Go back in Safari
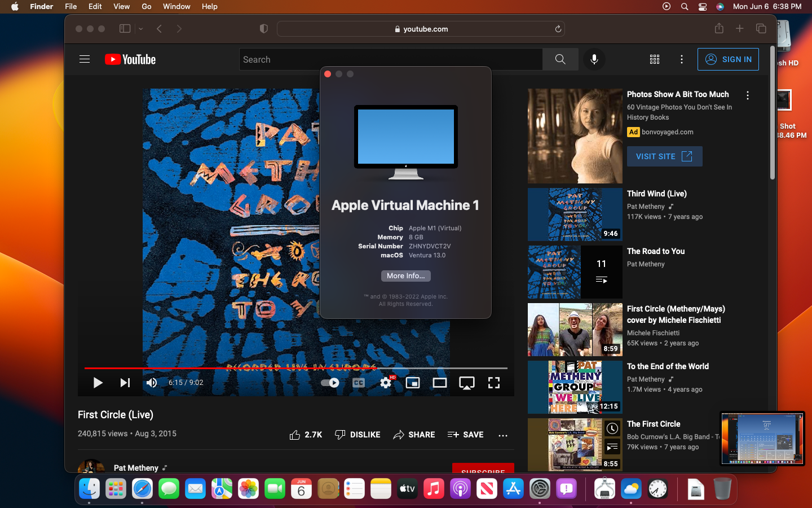The image size is (812, 508). (x=160, y=29)
